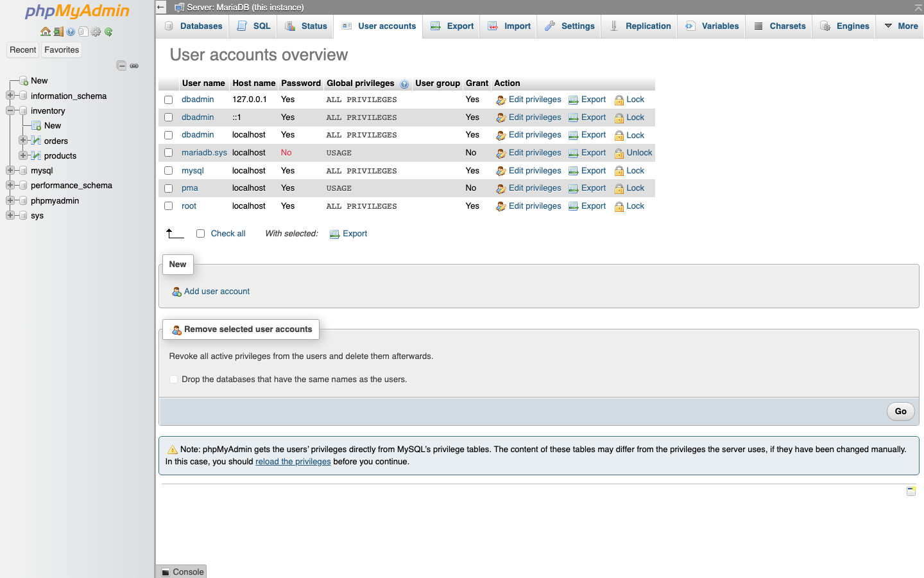Click the page-settings note icon at bottom right
Image resolution: width=924 pixels, height=578 pixels.
click(911, 491)
